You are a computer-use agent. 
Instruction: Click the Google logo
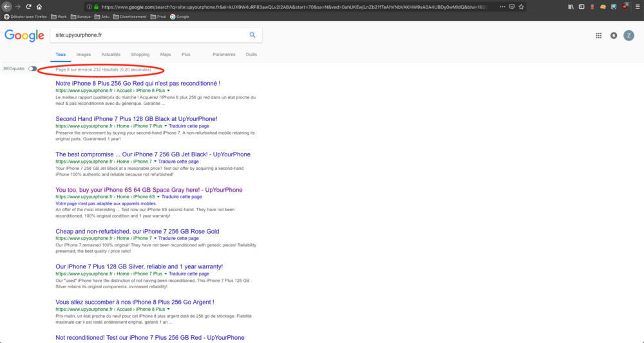coord(24,35)
